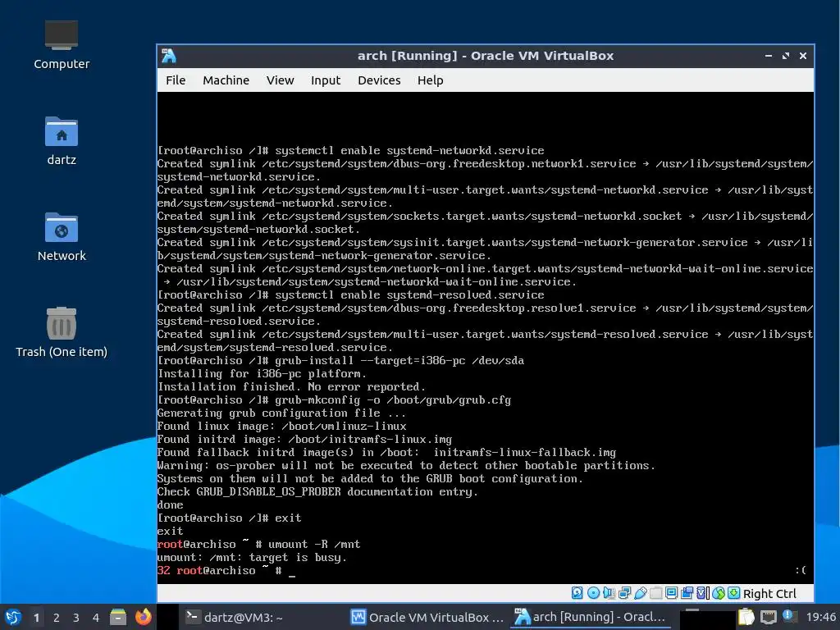This screenshot has width=840, height=630.
Task: Open the Computer desktop icon
Action: pos(61,45)
